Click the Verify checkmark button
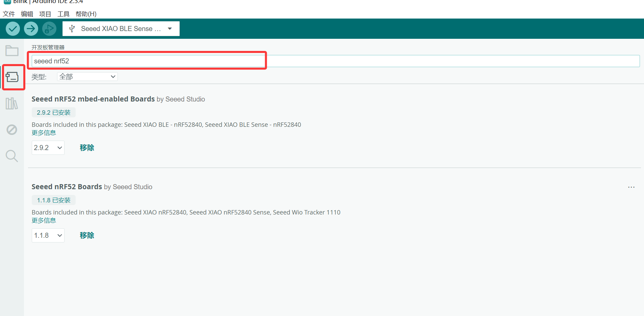 pyautogui.click(x=13, y=29)
